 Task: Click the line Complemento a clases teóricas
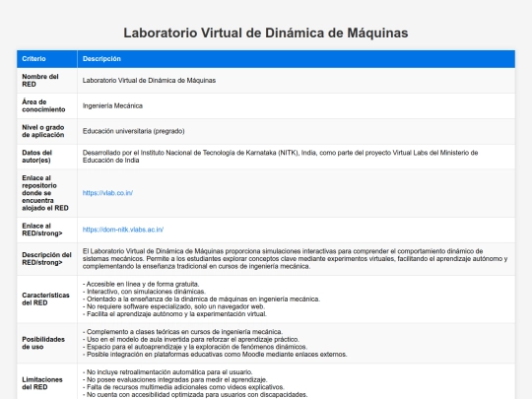pyautogui.click(x=182, y=332)
